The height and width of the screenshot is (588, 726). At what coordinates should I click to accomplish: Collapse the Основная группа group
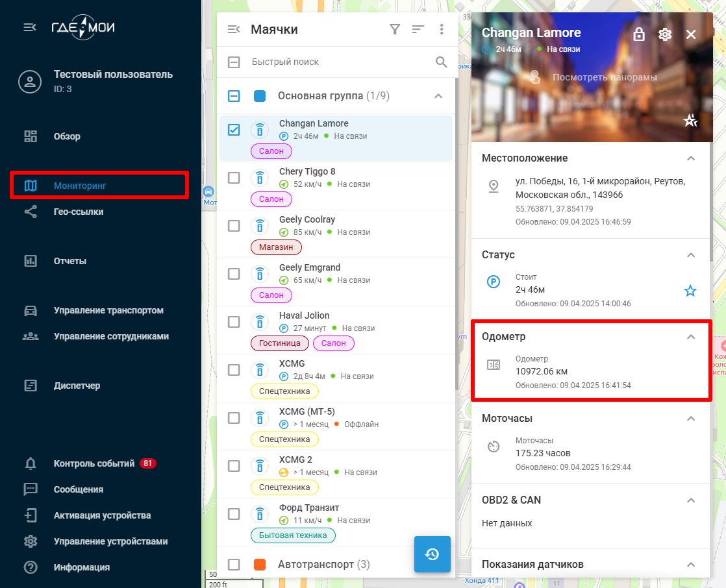pos(438,96)
